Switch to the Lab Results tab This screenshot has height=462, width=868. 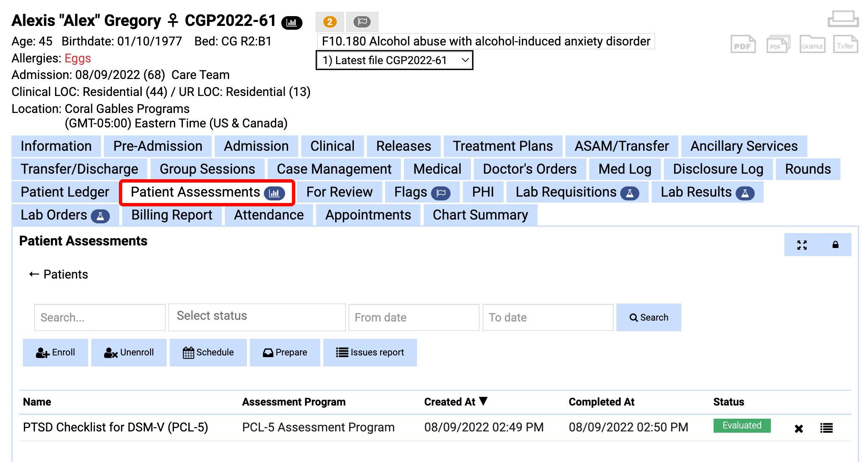(x=707, y=192)
